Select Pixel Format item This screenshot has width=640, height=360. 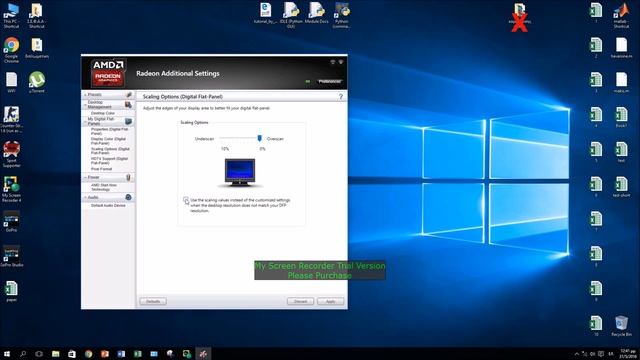coord(101,169)
